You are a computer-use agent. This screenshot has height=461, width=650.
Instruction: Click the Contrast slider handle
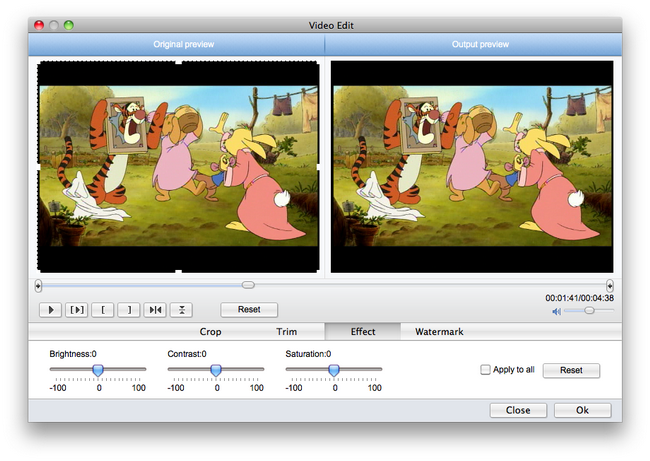pos(216,370)
